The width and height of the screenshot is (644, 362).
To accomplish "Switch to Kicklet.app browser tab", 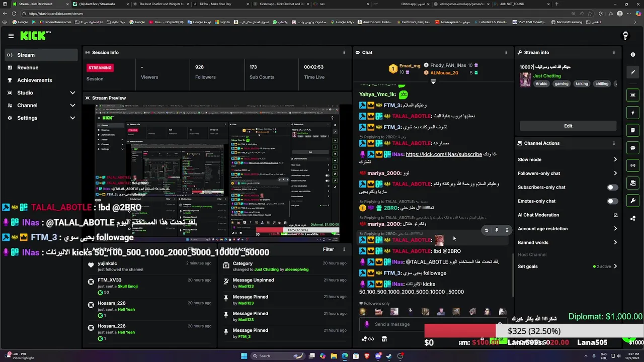I will (x=281, y=4).
